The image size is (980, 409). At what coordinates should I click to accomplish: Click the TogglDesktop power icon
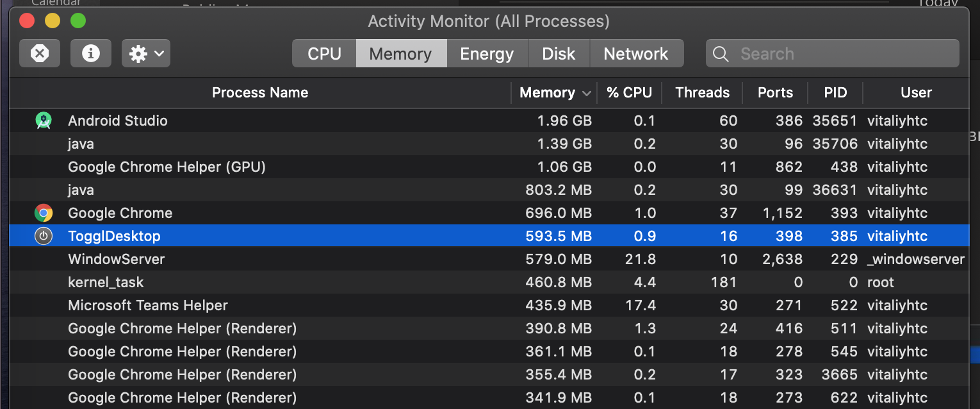click(44, 236)
